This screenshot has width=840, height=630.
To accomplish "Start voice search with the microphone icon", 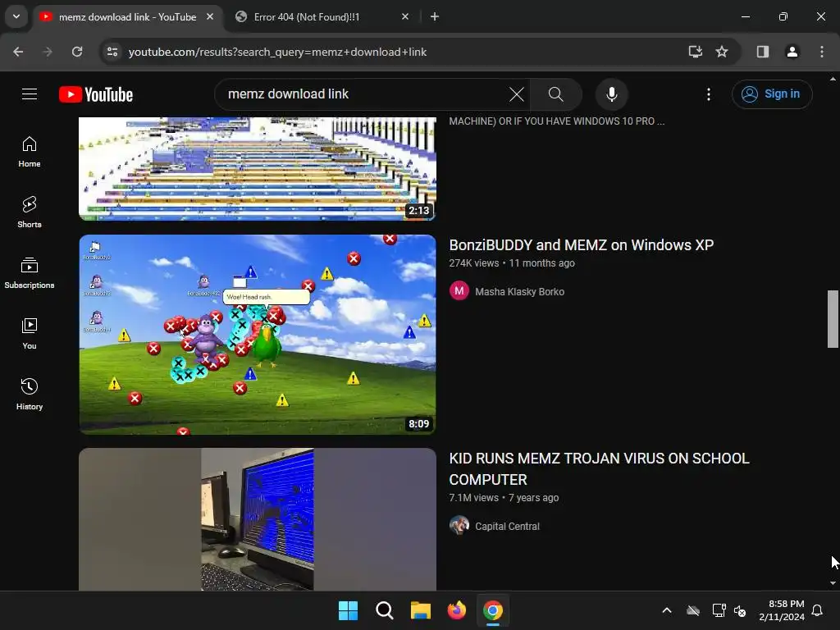I will (611, 94).
